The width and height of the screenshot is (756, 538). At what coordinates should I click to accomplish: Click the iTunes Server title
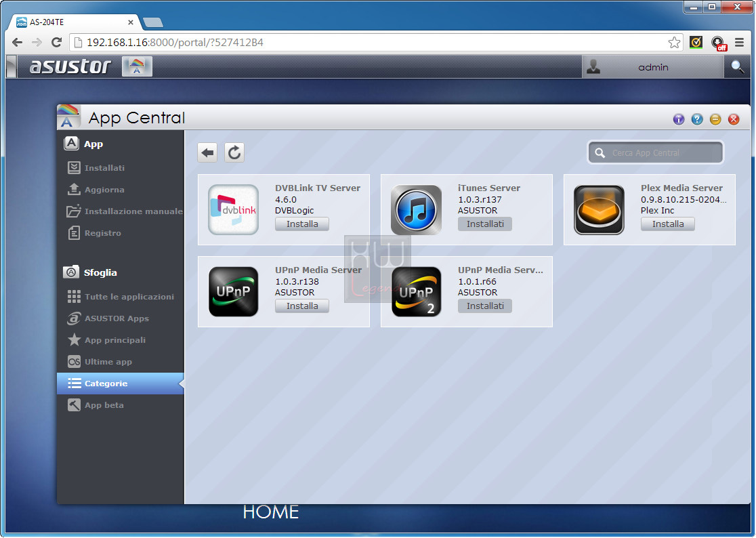[489, 188]
